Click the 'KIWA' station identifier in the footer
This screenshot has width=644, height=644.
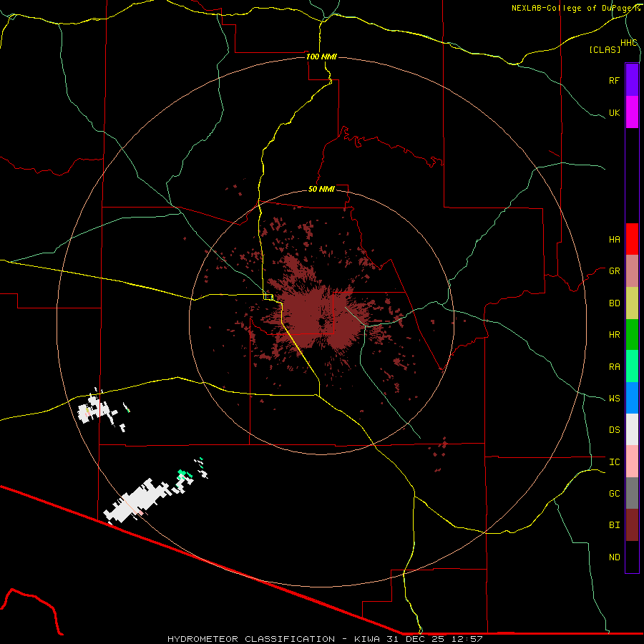[367, 639]
